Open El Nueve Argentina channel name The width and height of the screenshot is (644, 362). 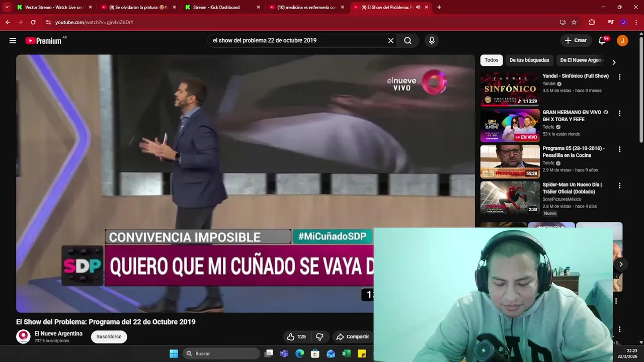58,334
